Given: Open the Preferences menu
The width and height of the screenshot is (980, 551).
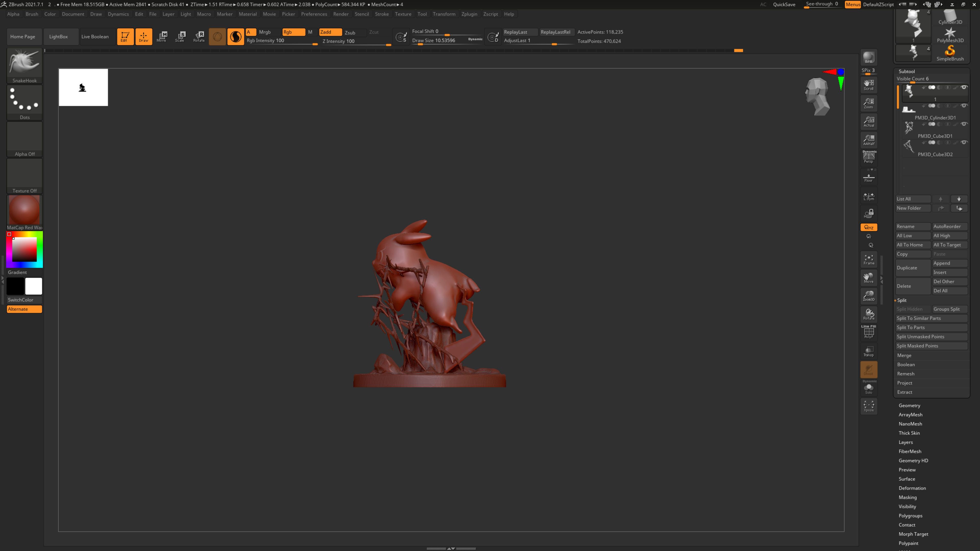Looking at the screenshot, I should coord(314,14).
